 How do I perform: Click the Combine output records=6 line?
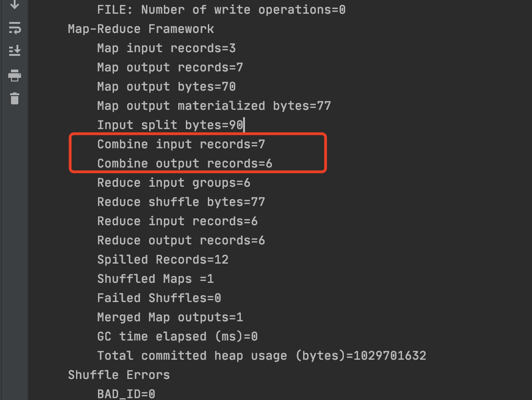click(185, 163)
